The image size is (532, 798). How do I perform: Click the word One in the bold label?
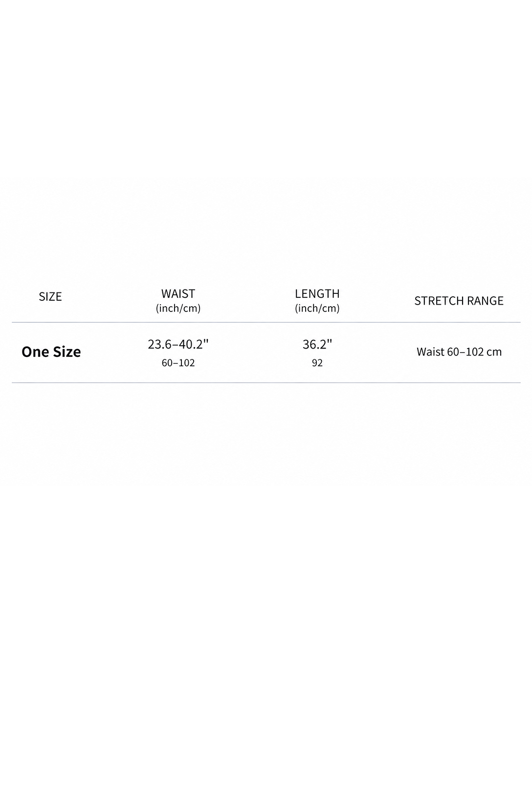(x=35, y=352)
